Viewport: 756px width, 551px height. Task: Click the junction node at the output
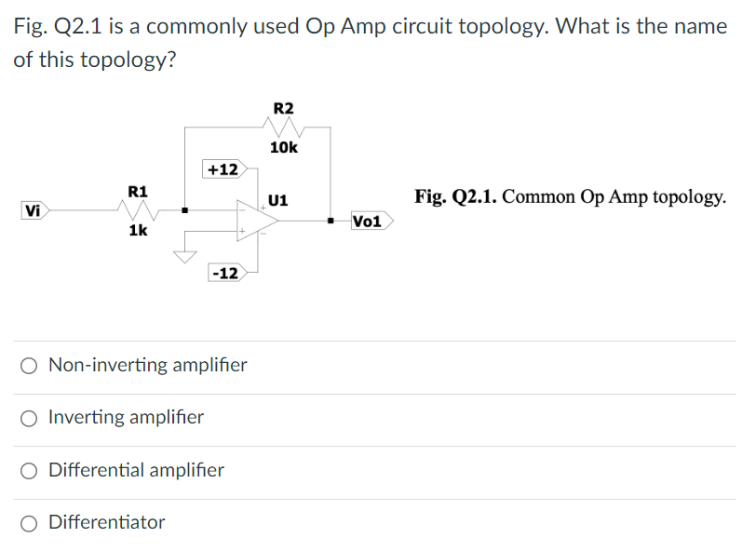point(330,220)
